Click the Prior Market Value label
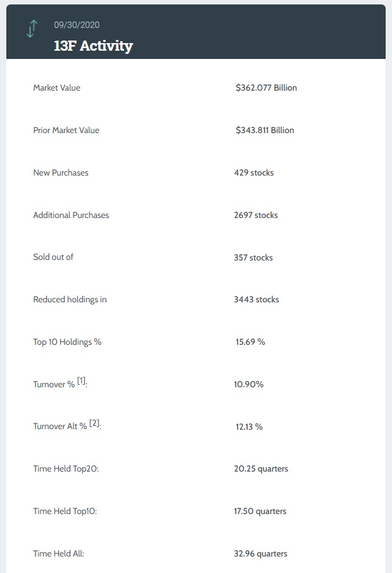The height and width of the screenshot is (573, 392). pos(66,131)
